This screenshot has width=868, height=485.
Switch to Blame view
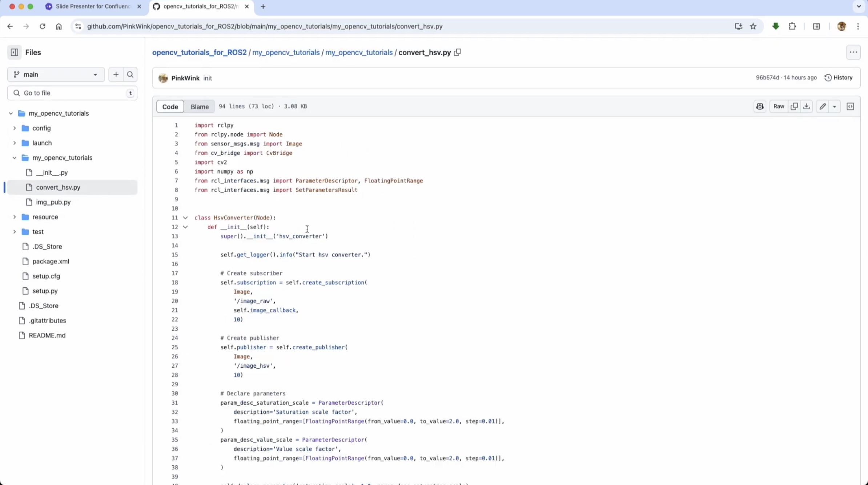click(200, 106)
